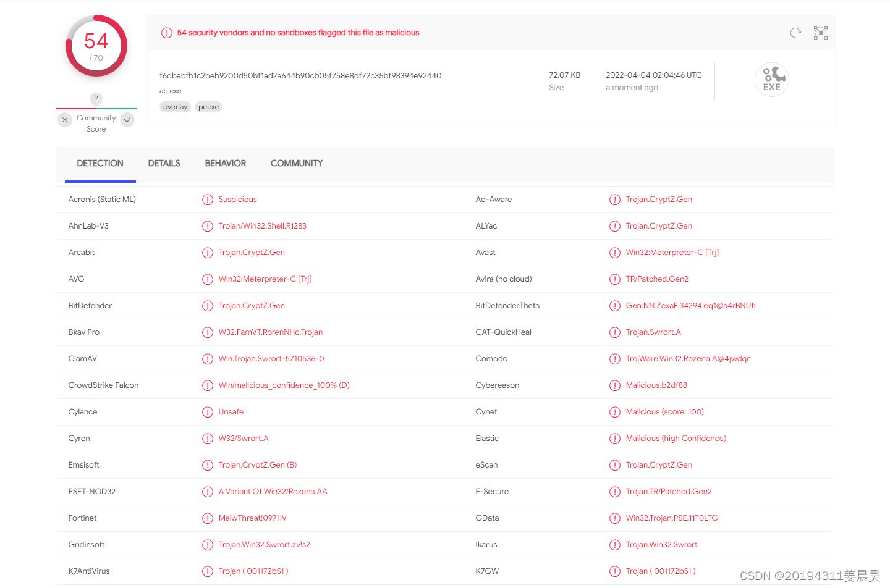The image size is (890, 588).
Task: Click the ESET-NOD32 vendor name
Action: tap(92, 492)
